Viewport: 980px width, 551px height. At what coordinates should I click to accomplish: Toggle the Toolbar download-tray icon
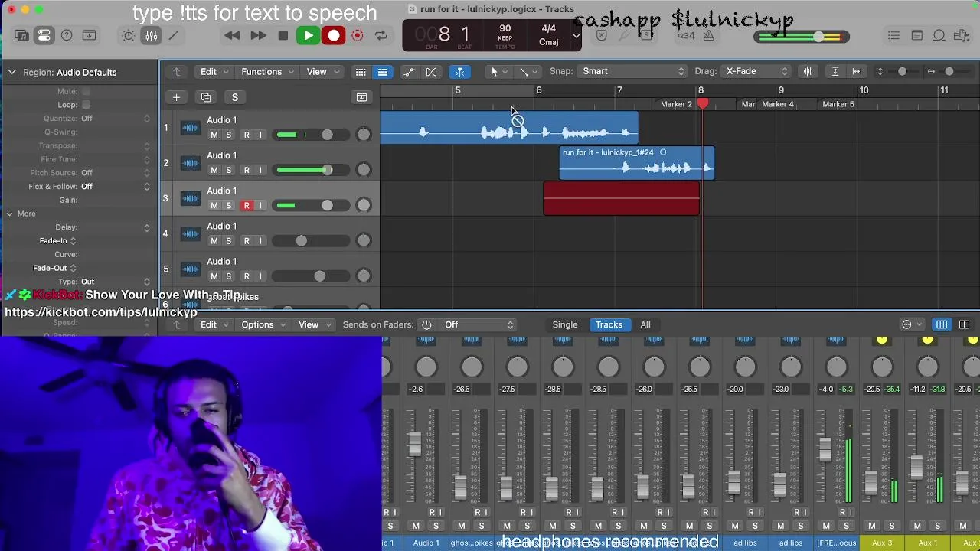89,35
